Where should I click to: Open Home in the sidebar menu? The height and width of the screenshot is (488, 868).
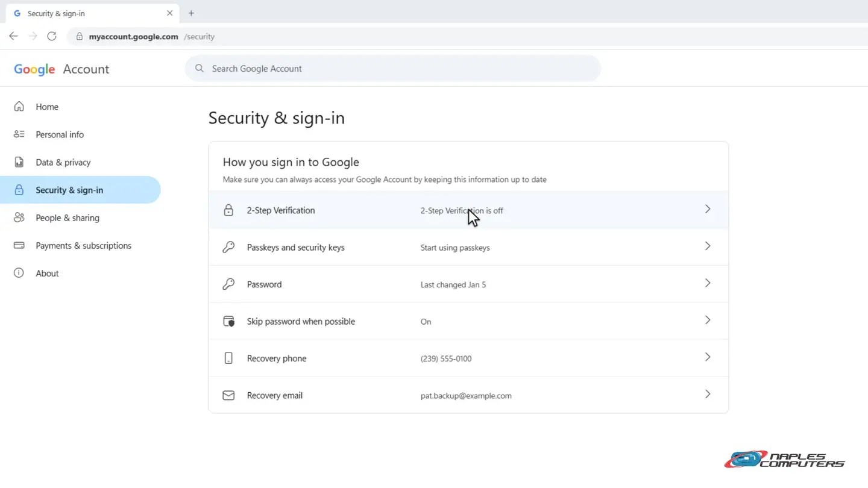pyautogui.click(x=80, y=107)
